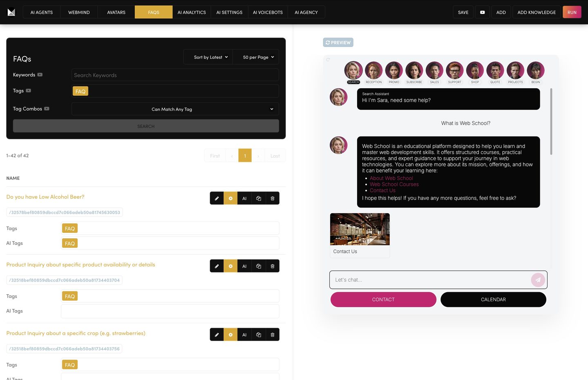Expand the Sort by Latest dropdown
The image size is (588, 380).
(210, 57)
